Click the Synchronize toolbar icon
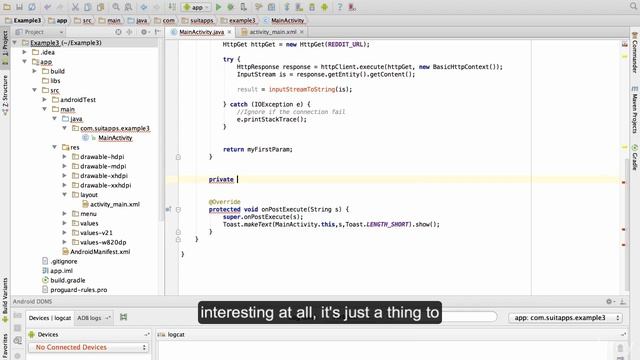 point(31,7)
